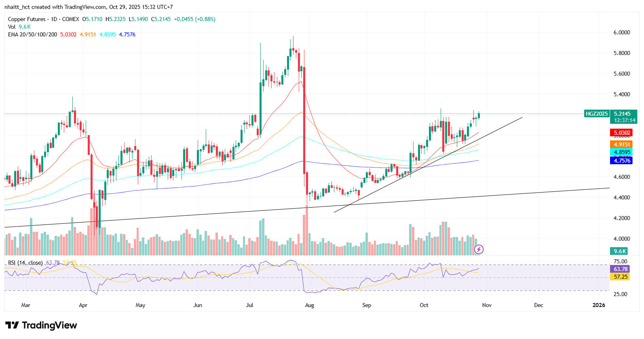
Task: Click the red 5.0302 EMA price tag
Action: coord(621,133)
